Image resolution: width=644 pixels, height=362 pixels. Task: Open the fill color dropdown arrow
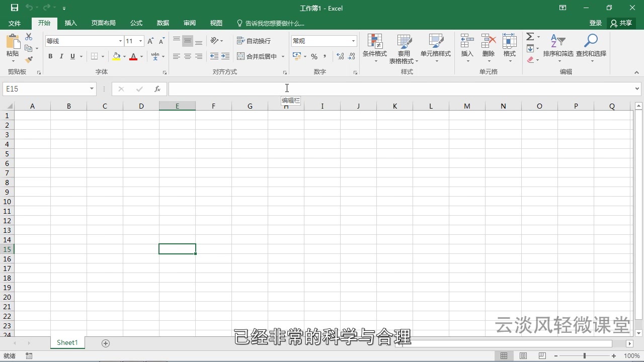pyautogui.click(x=124, y=56)
